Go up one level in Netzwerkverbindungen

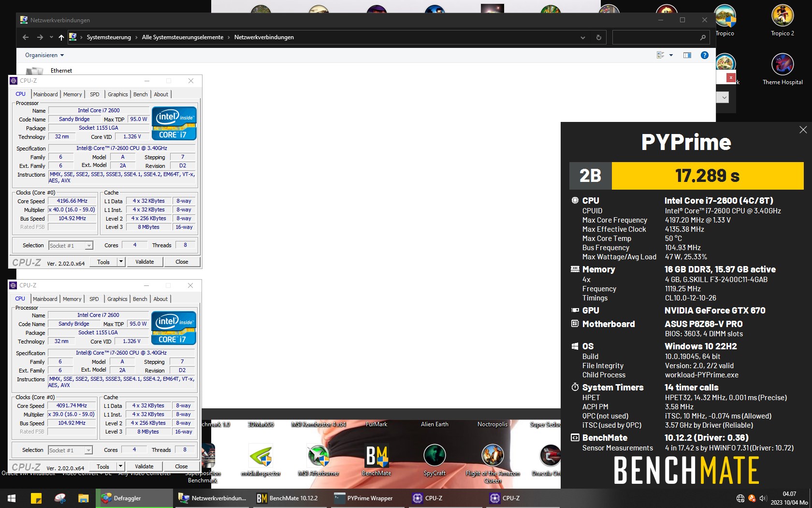[x=61, y=37]
